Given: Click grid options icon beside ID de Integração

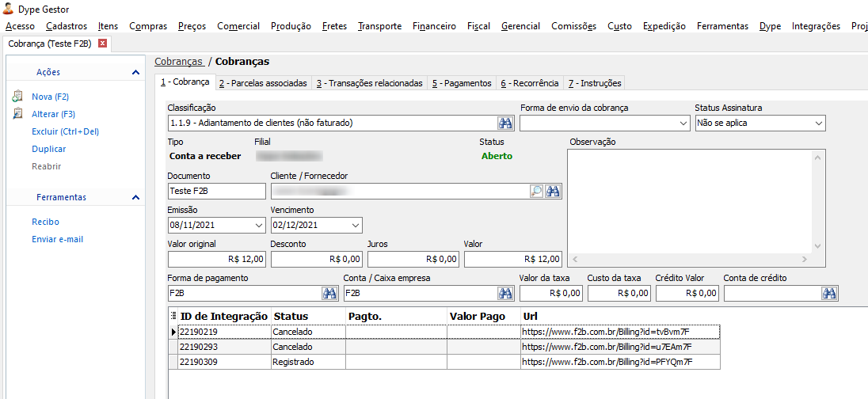Looking at the screenshot, I should [x=173, y=316].
